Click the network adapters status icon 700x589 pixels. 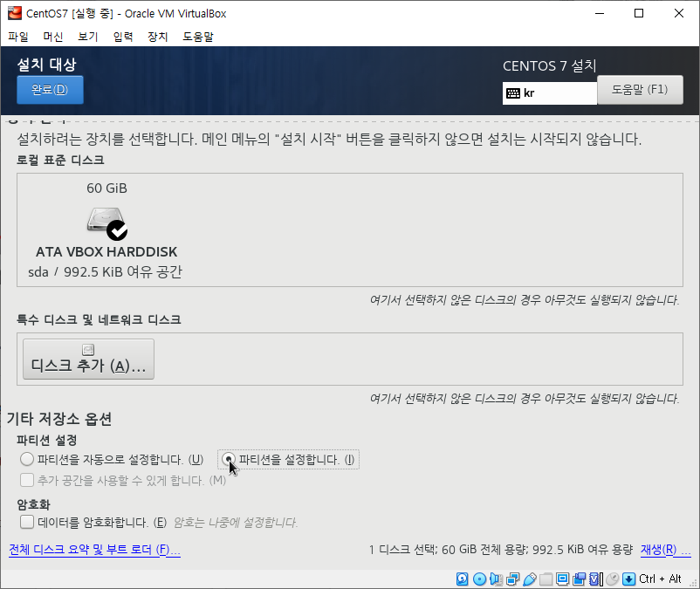(513, 579)
